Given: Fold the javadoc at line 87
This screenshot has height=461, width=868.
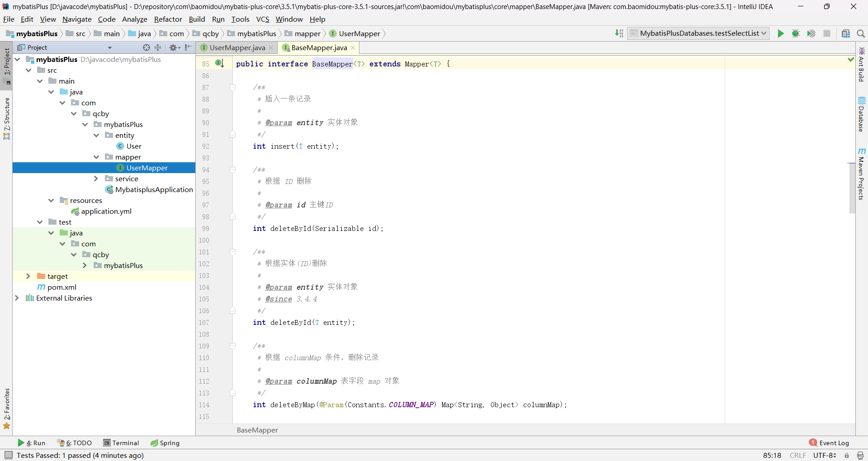Looking at the screenshot, I should [232, 87].
